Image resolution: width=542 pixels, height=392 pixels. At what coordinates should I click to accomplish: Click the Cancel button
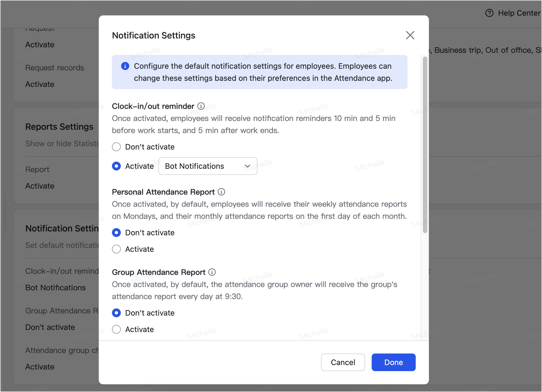click(343, 362)
